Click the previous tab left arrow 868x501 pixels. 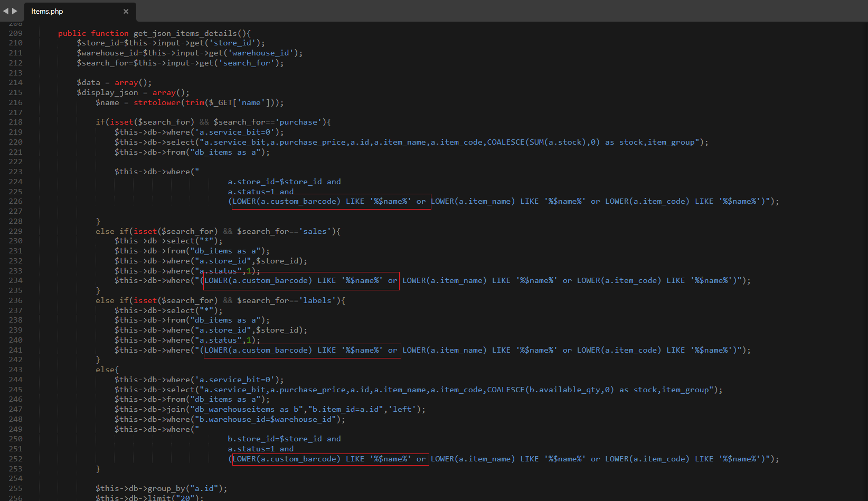[6, 11]
